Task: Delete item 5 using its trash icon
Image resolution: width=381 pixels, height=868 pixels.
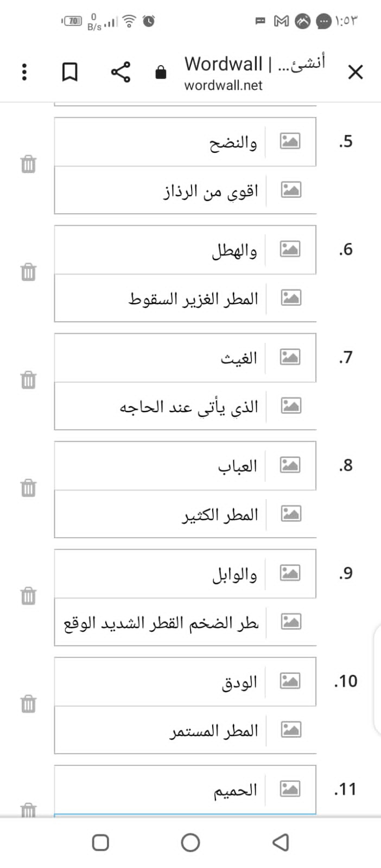Action: pyautogui.click(x=28, y=164)
